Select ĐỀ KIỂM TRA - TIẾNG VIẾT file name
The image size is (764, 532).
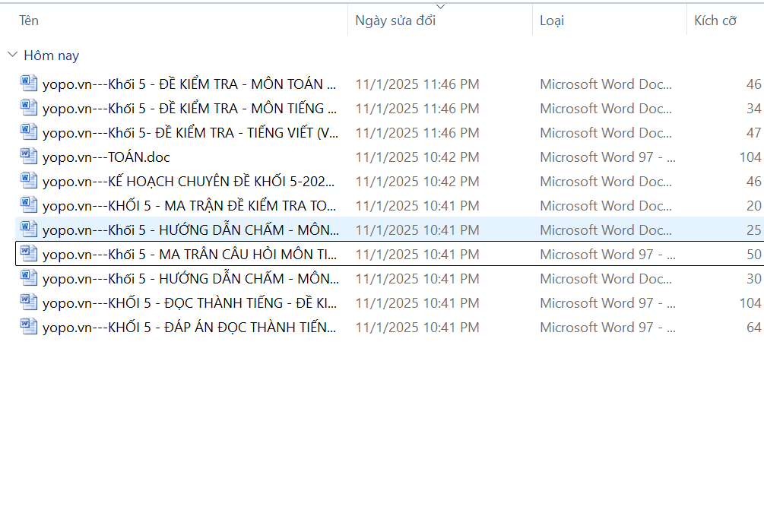(190, 133)
